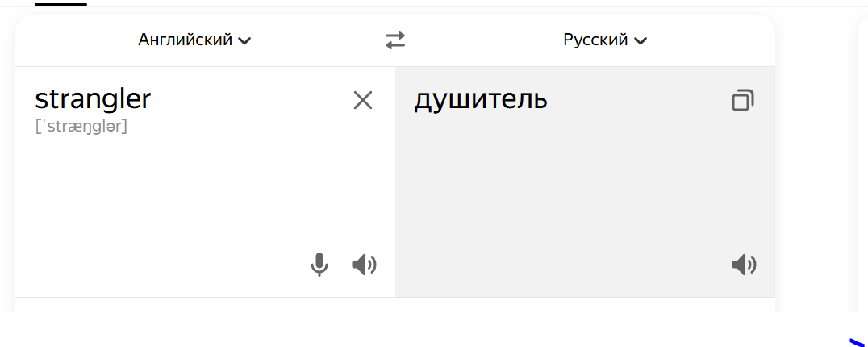Click the partially visible card at the right edge
Screen dimensions: 868x347
click(x=862, y=161)
